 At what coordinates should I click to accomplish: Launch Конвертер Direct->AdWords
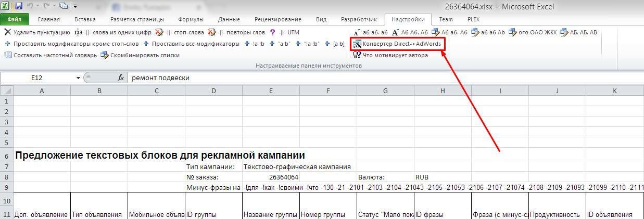[397, 44]
